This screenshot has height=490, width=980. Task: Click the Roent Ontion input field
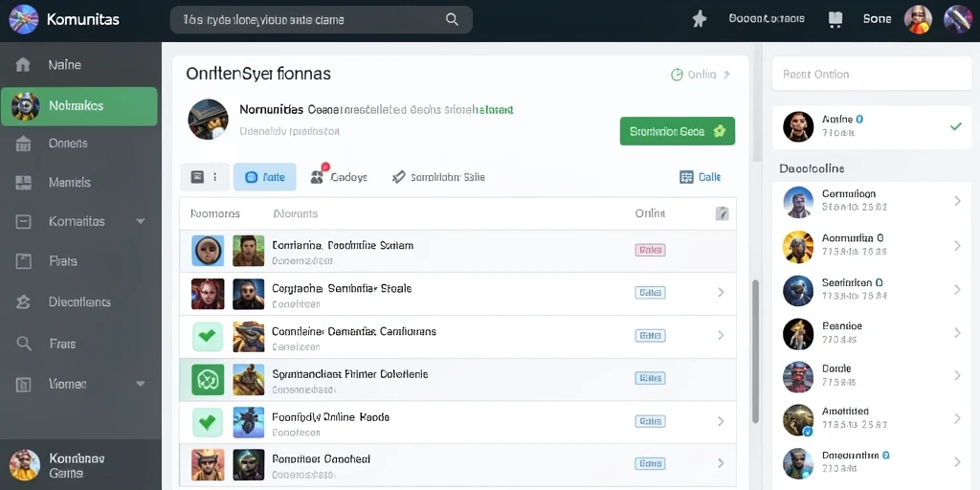pyautogui.click(x=872, y=74)
